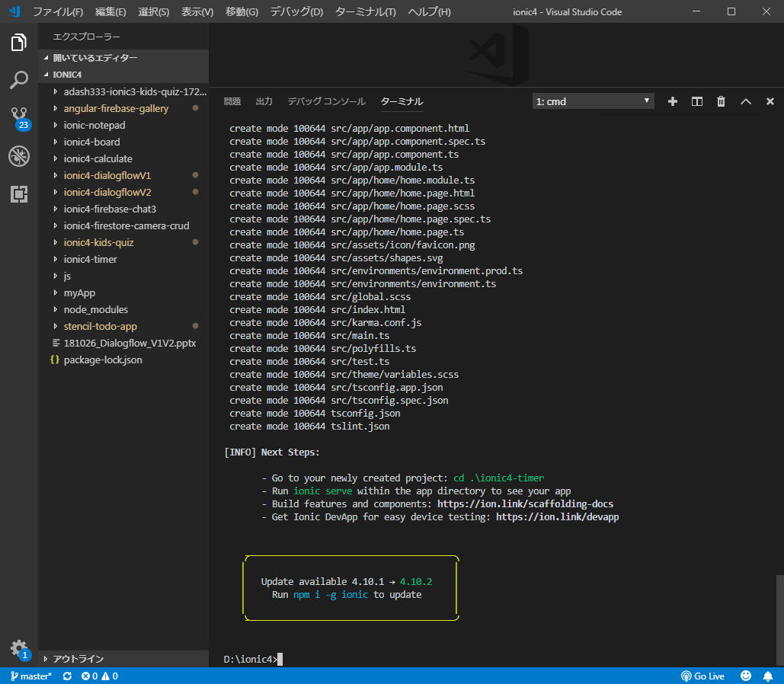Select the Terminal (ターミナル) panel tab
Viewport: 784px width, 684px height.
[402, 101]
